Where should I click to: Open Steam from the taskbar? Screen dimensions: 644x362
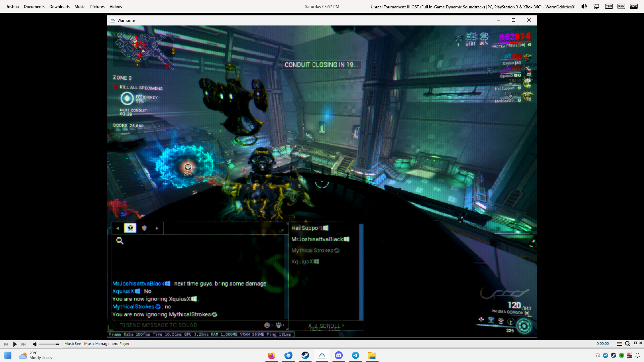point(305,355)
